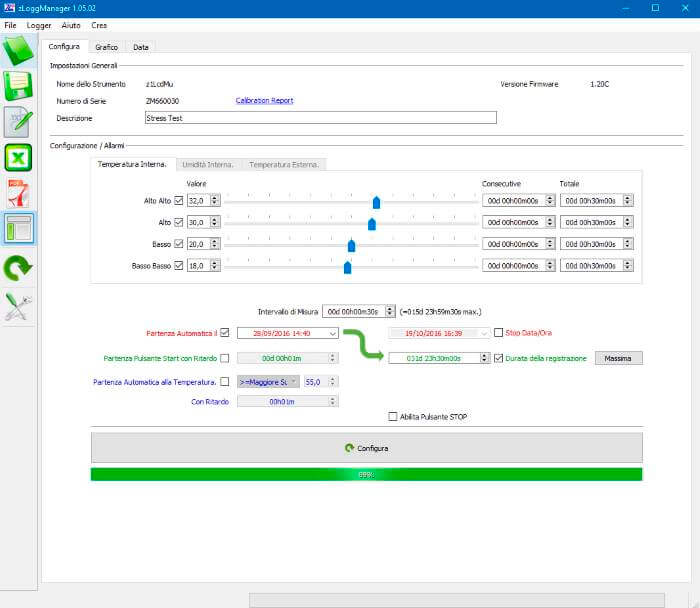Open the Stop date 19/10/2016 dropdown

pyautogui.click(x=484, y=333)
